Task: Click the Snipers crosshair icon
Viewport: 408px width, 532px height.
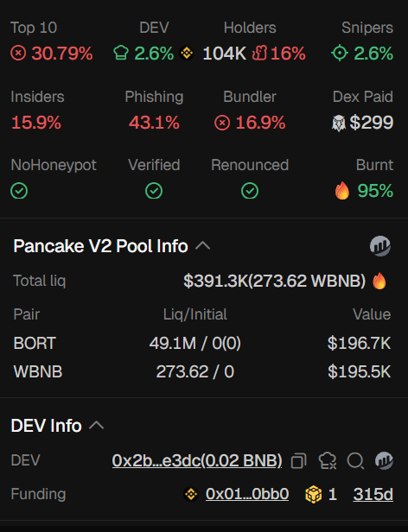Action: (x=340, y=54)
